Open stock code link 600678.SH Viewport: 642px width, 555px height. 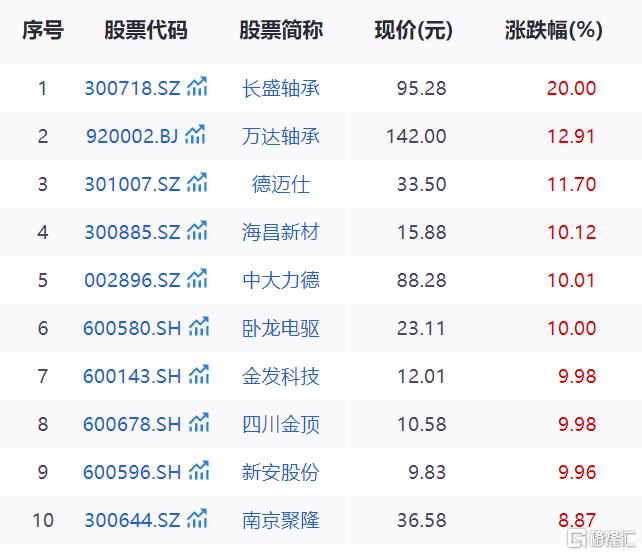(132, 424)
